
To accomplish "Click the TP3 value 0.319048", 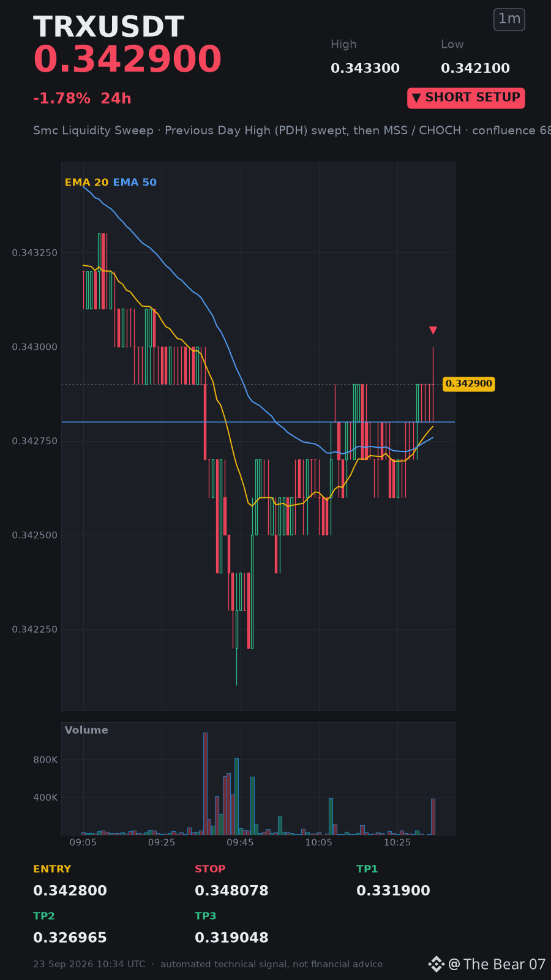I will tap(231, 938).
